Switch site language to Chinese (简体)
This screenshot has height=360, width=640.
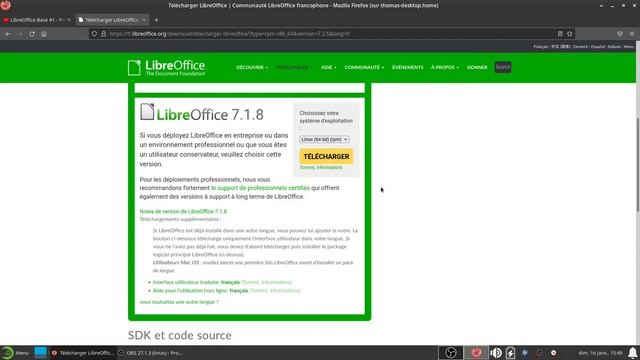pyautogui.click(x=561, y=47)
